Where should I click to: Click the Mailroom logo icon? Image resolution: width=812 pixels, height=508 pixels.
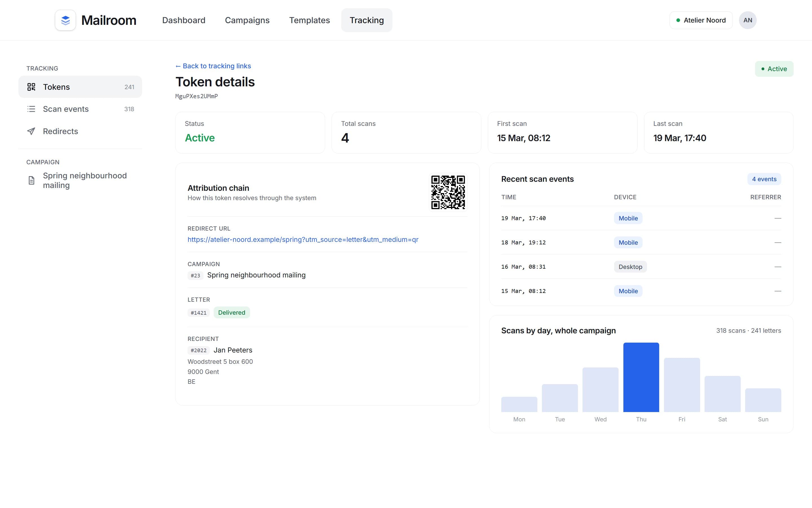pos(65,20)
